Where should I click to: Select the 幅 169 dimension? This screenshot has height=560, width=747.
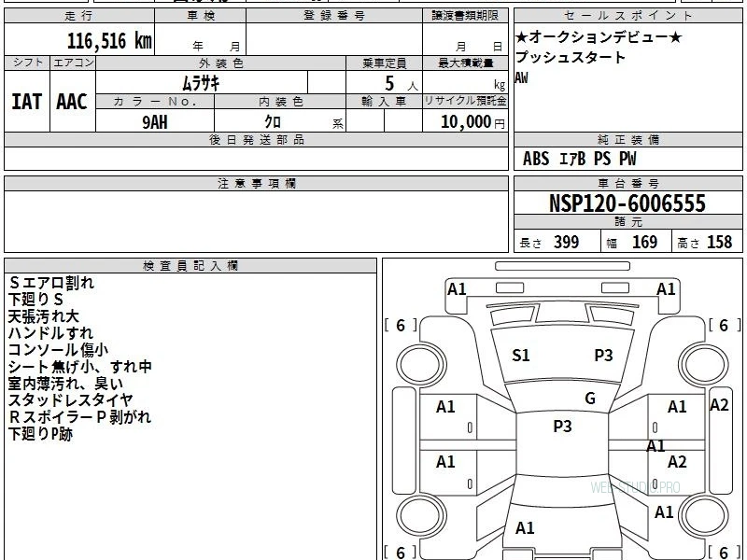point(632,242)
